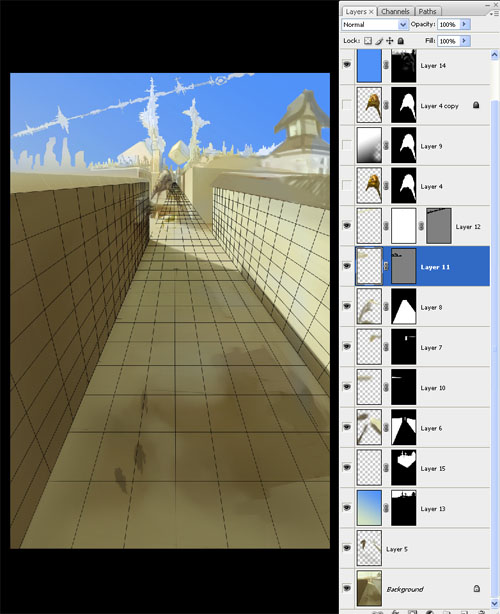Viewport: 500px width, 614px height.
Task: Select Layer 5 by its name
Action: coord(397,549)
